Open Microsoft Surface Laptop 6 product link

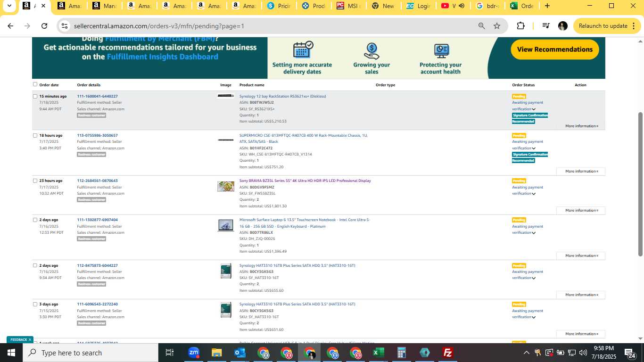[x=305, y=223]
